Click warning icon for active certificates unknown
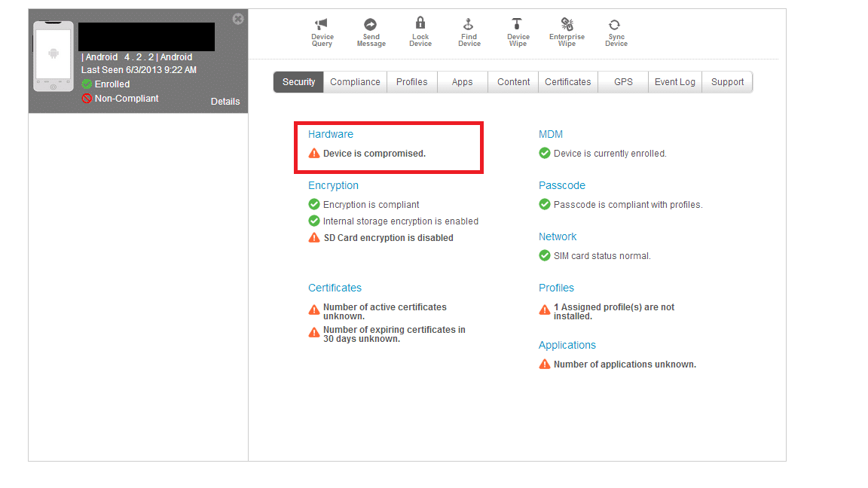 (314, 310)
